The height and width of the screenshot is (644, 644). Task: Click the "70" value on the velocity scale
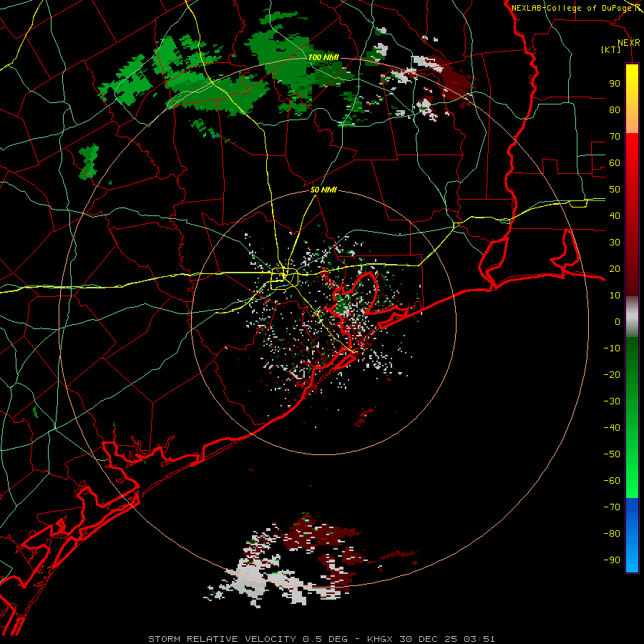pos(615,137)
